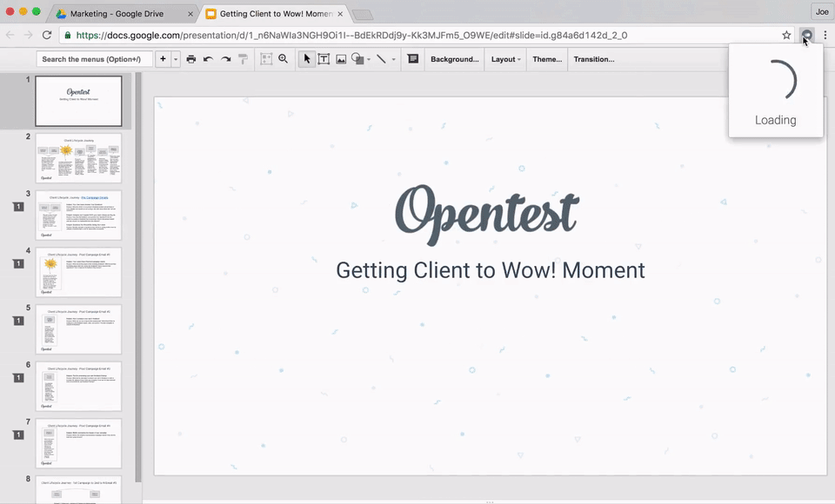Open the Background... button
Viewport: 835px width, 504px height.
tap(455, 59)
